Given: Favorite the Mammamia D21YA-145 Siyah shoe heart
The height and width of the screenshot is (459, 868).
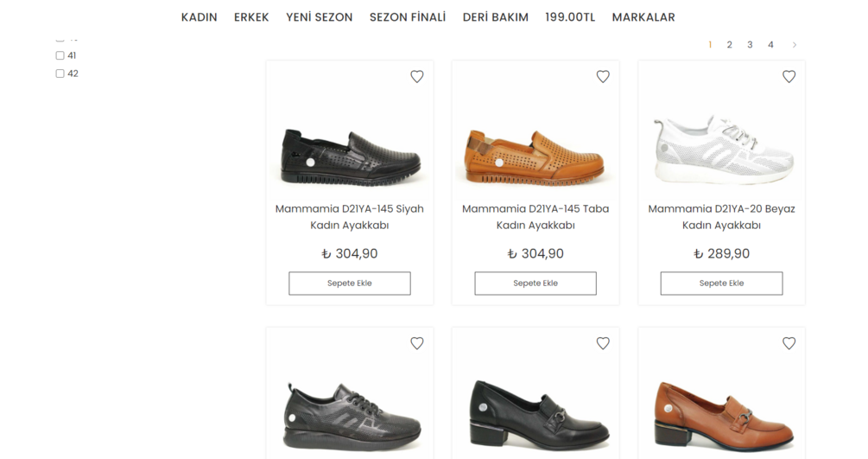Looking at the screenshot, I should click(x=417, y=77).
